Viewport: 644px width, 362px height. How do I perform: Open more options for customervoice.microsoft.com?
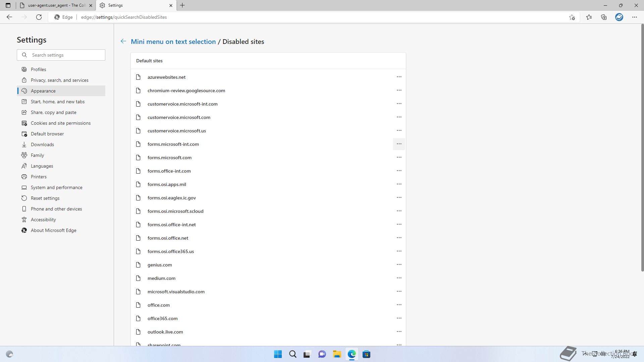coord(399,117)
